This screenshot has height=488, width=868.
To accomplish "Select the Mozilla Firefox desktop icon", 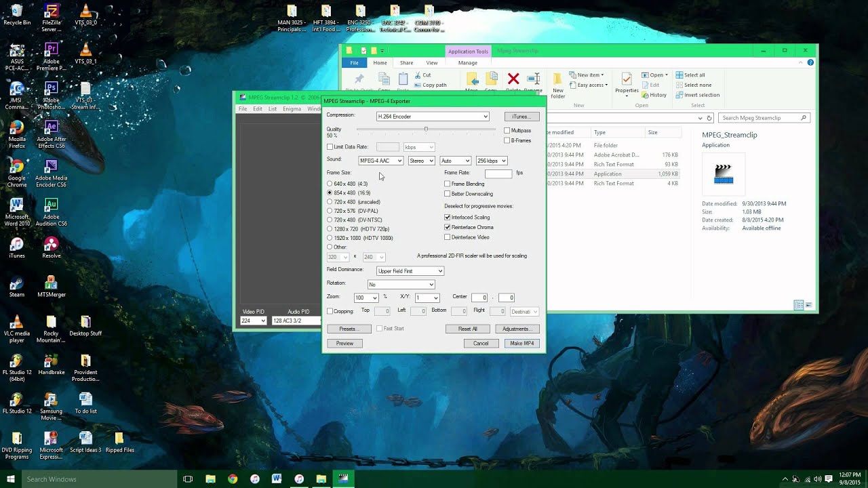I will 17,134.
